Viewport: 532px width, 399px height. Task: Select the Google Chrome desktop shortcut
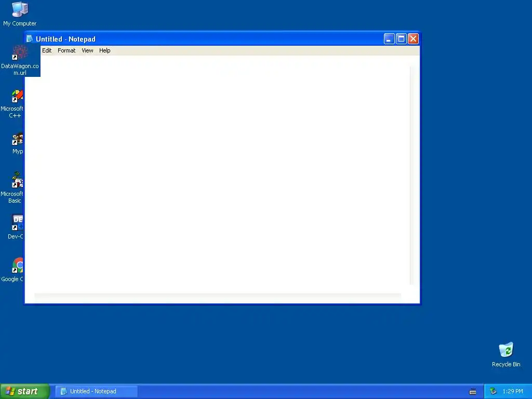click(x=13, y=270)
